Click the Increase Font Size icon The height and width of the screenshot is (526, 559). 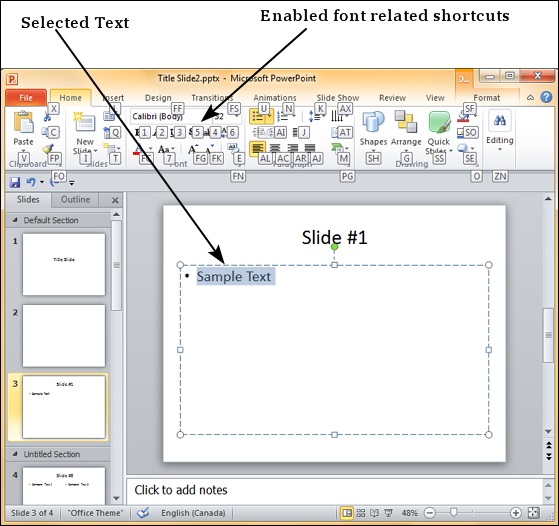[x=193, y=149]
